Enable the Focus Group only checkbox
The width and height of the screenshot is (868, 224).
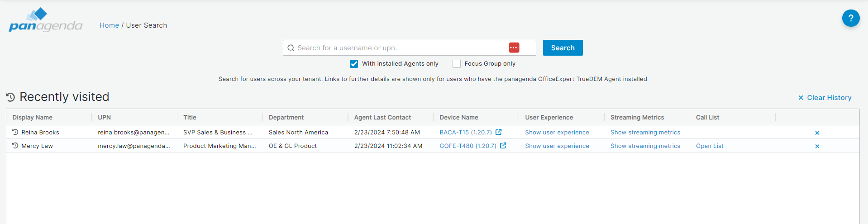click(x=457, y=64)
